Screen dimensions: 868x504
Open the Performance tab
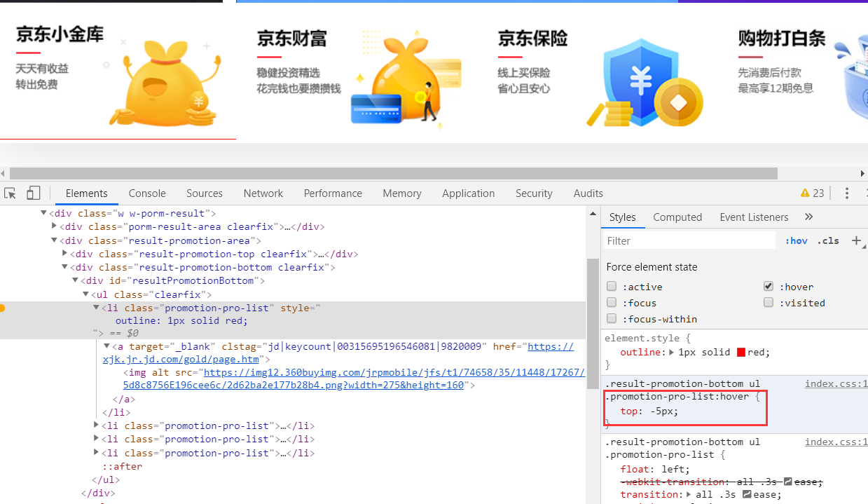click(333, 193)
